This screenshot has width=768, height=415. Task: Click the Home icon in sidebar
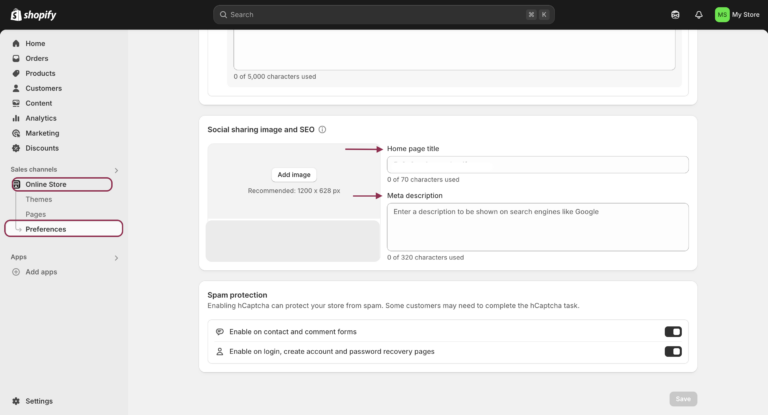16,44
